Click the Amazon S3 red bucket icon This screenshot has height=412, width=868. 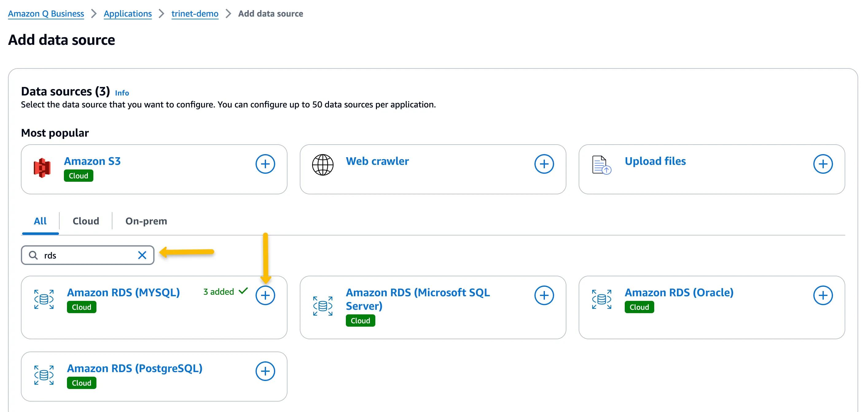[x=42, y=167]
